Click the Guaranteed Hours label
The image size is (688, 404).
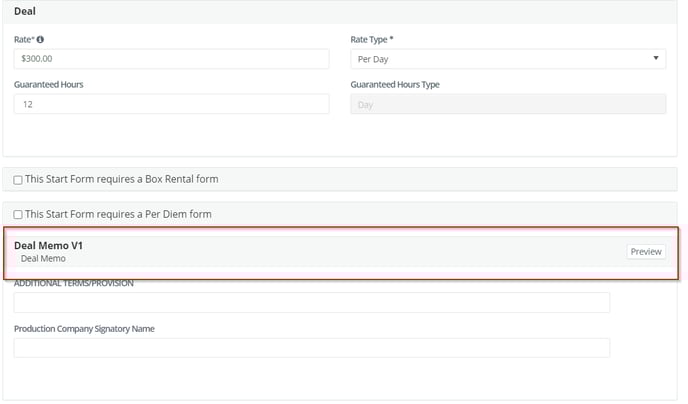coord(49,85)
